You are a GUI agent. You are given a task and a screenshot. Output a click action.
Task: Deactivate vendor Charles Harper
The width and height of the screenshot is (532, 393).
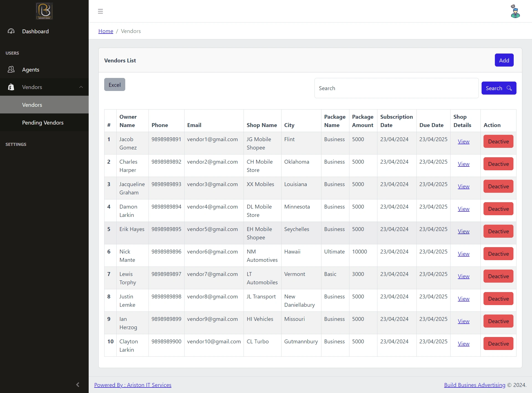pos(498,164)
